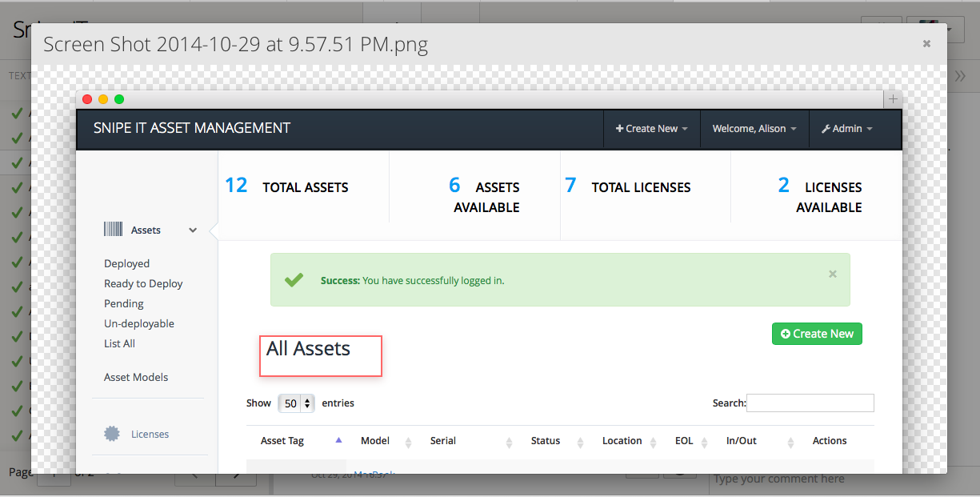
Task: Click the green checkmark in the success alert
Action: (294, 280)
